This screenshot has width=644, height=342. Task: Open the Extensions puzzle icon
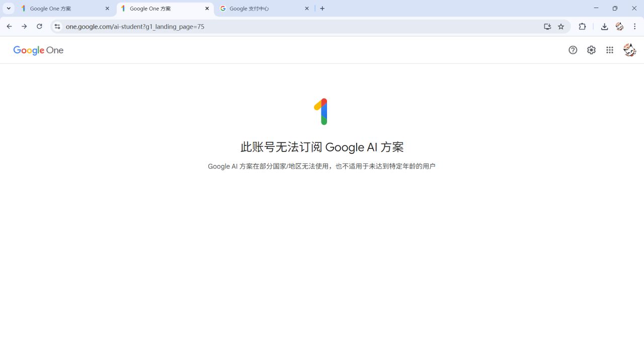[x=582, y=26]
